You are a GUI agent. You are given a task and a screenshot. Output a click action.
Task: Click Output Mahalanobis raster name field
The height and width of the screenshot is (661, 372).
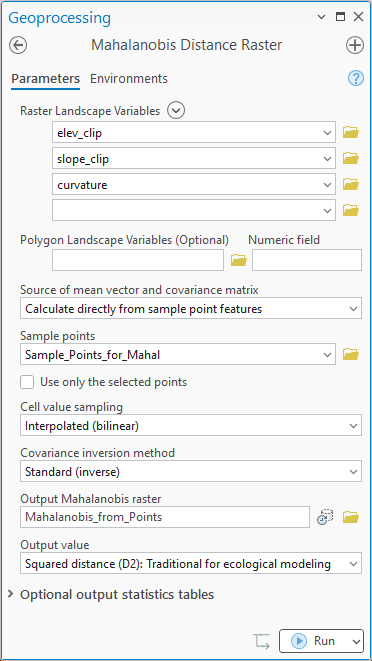(x=165, y=517)
